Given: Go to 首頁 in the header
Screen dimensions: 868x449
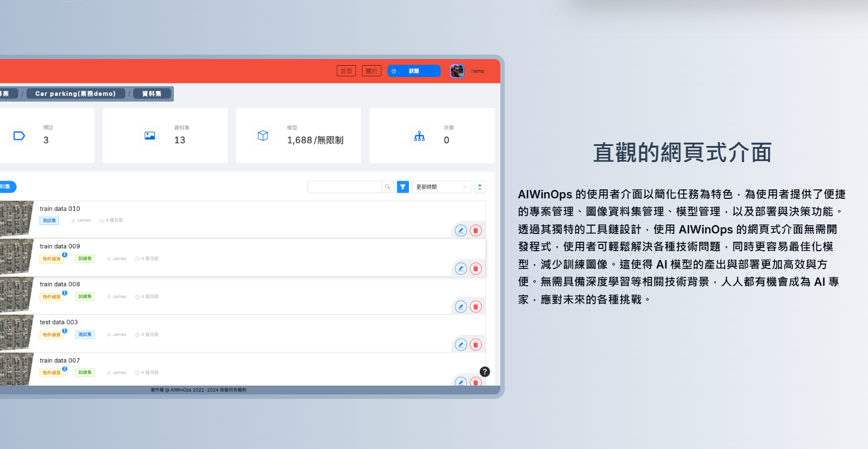Looking at the screenshot, I should (347, 71).
